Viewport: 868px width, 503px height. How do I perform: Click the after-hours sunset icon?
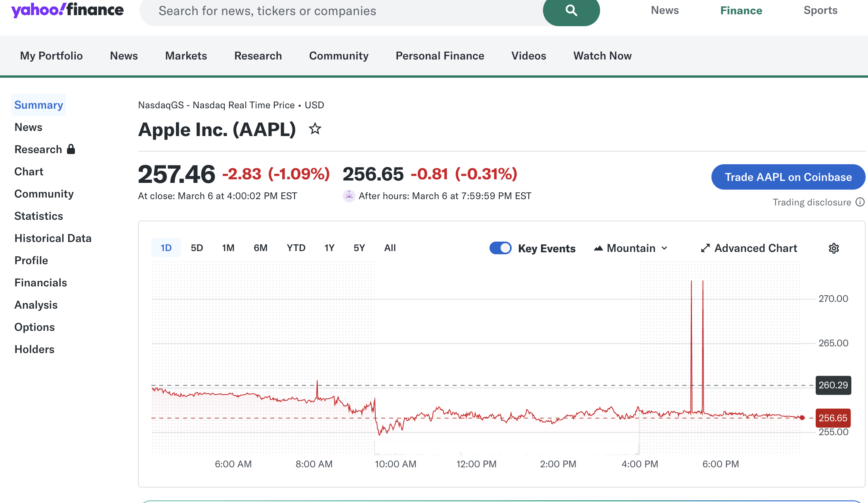[x=349, y=196]
